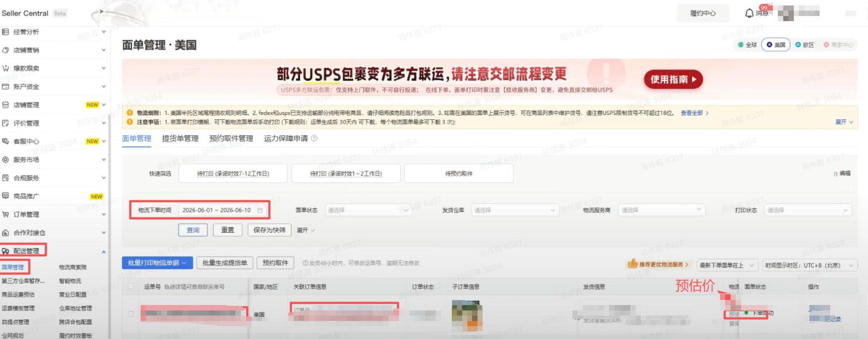
Task: Click the red 使用指南 banner button
Action: pyautogui.click(x=674, y=80)
